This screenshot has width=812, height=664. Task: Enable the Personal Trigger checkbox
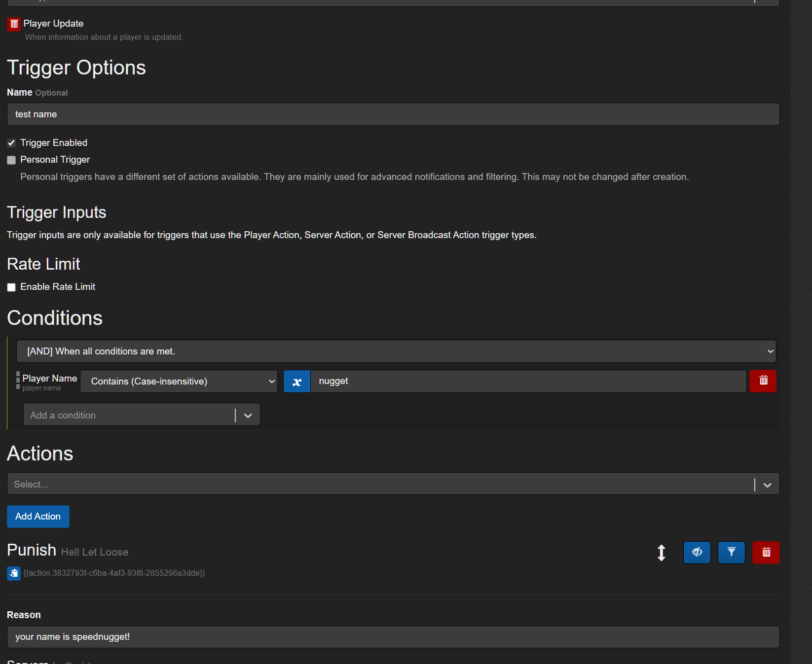11,160
